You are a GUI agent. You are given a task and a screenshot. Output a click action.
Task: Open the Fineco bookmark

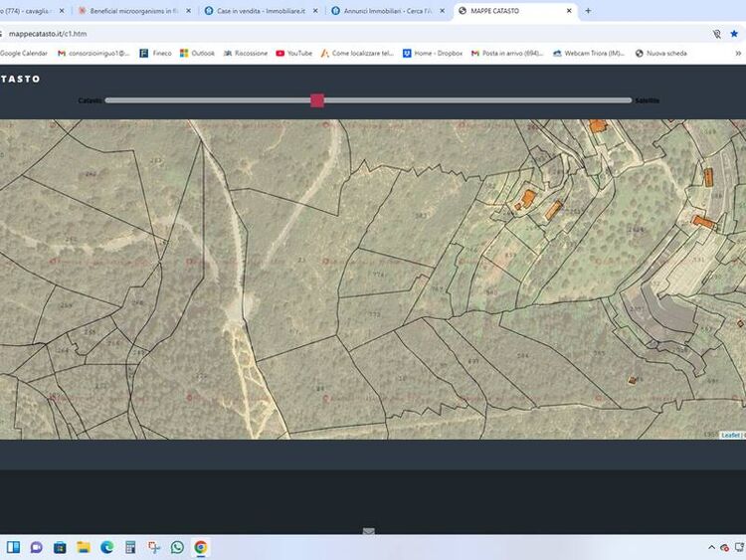click(155, 53)
